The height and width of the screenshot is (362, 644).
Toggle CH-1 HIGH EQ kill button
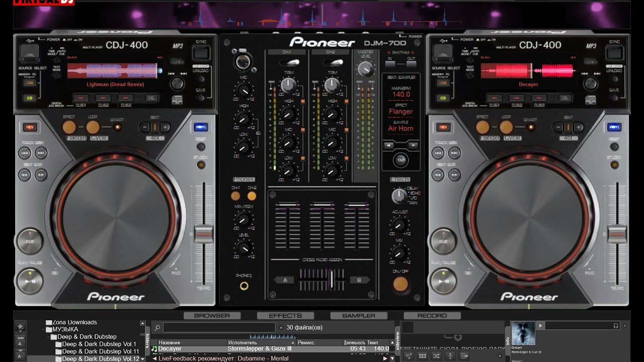tap(303, 102)
